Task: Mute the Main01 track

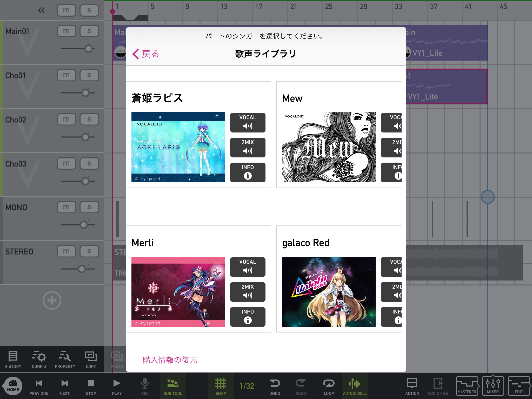Action: point(66,31)
